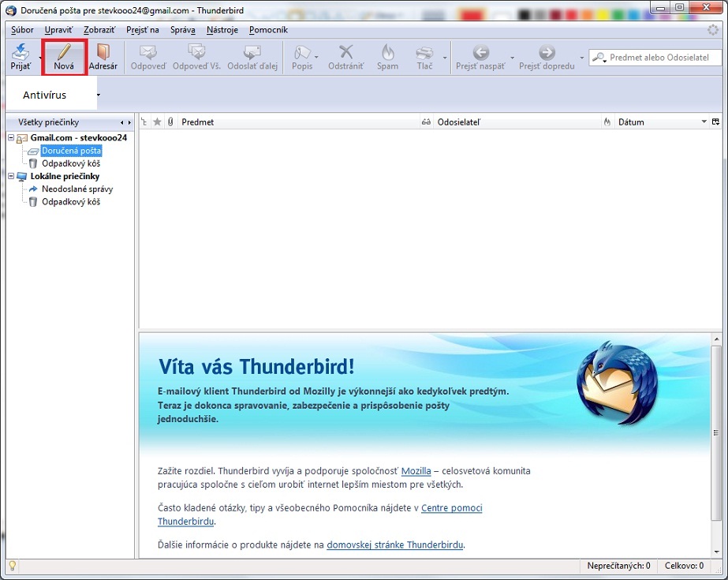The height and width of the screenshot is (580, 728).
Task: Collapse the Lokálne priečinky tree
Action: point(11,176)
